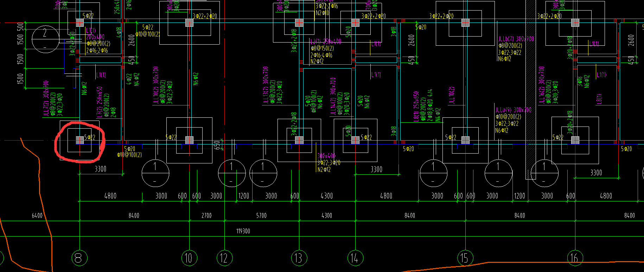
Task: Select stirrup text Φ8@150(2)
Action: [x=322, y=48]
